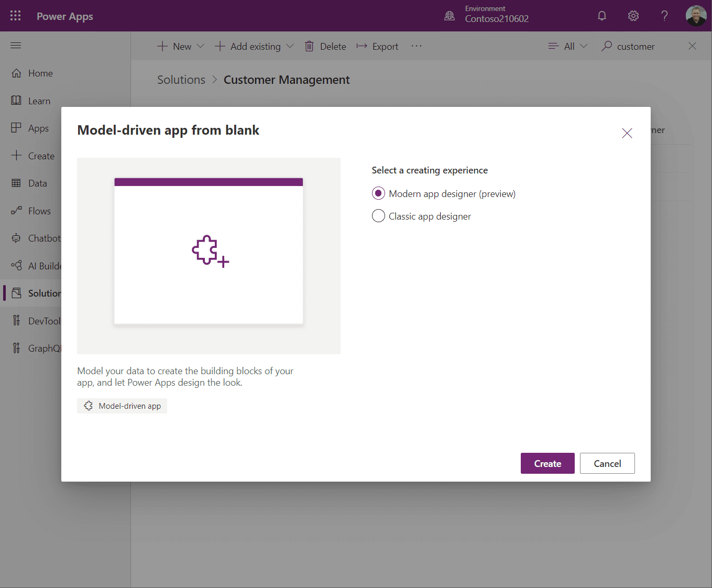Close the Model-driven app dialog
The width and height of the screenshot is (712, 588).
(627, 133)
